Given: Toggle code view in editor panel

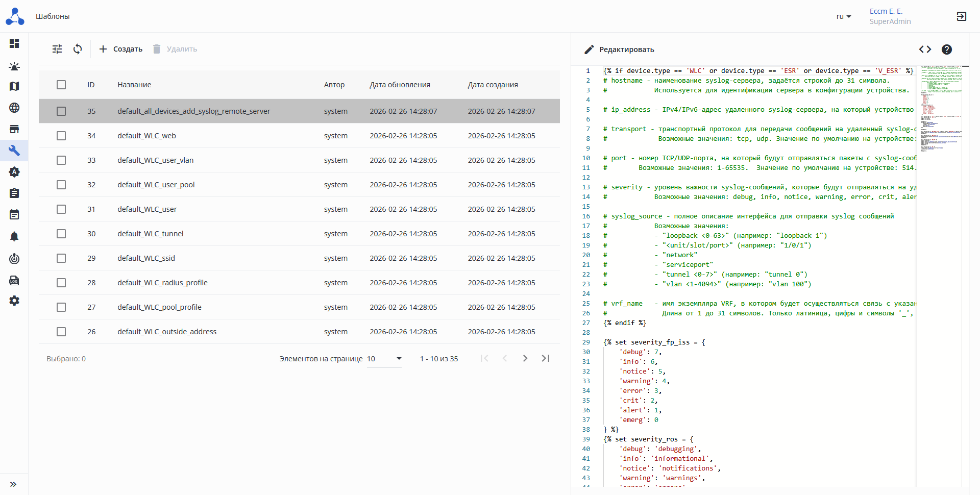Looking at the screenshot, I should [x=925, y=49].
